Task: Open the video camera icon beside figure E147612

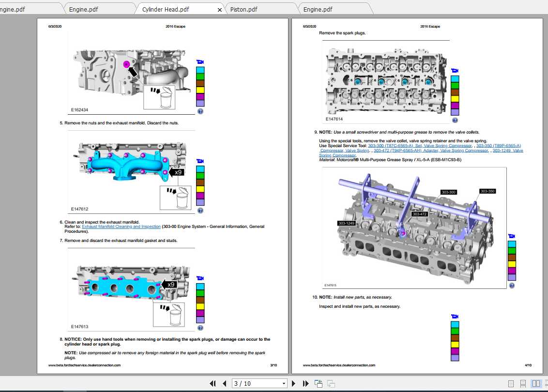Action: click(x=199, y=161)
